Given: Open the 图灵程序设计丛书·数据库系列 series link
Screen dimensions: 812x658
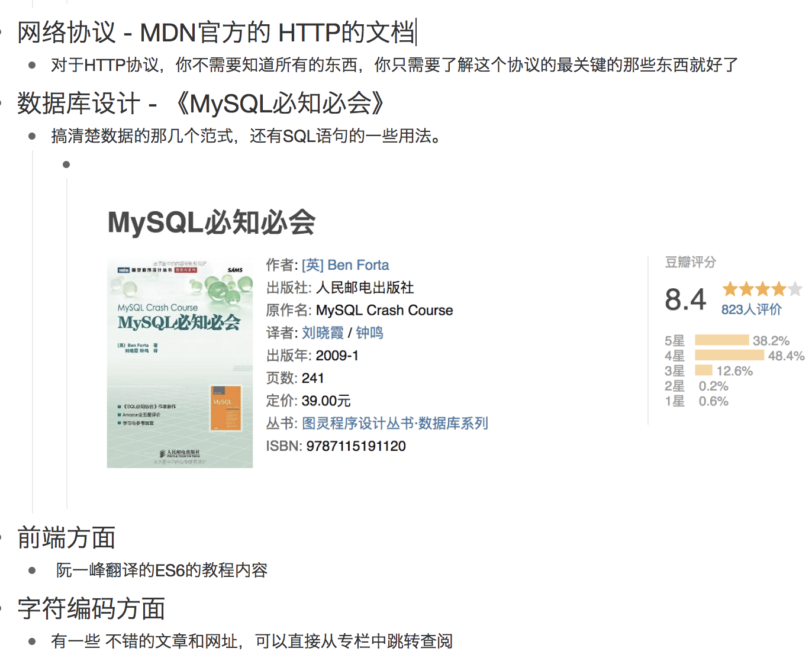Looking at the screenshot, I should coord(395,424).
